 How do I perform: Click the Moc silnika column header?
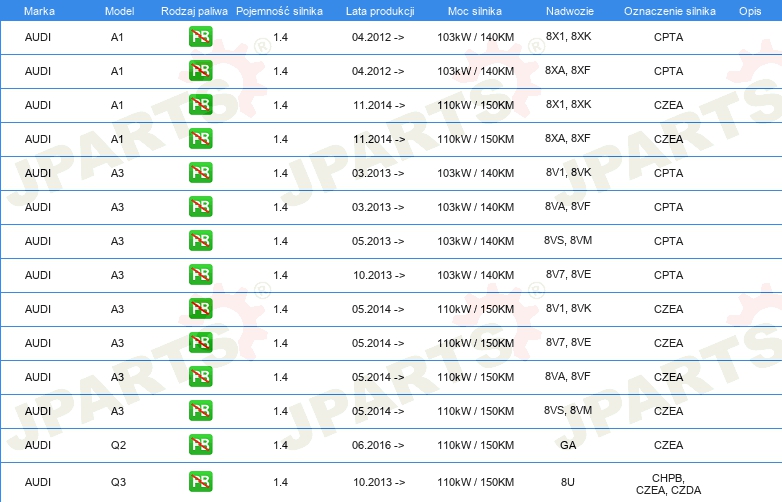(x=475, y=11)
